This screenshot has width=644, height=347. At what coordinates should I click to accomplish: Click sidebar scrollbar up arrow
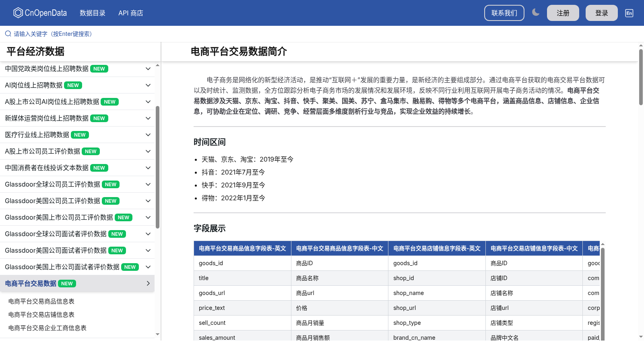158,65
